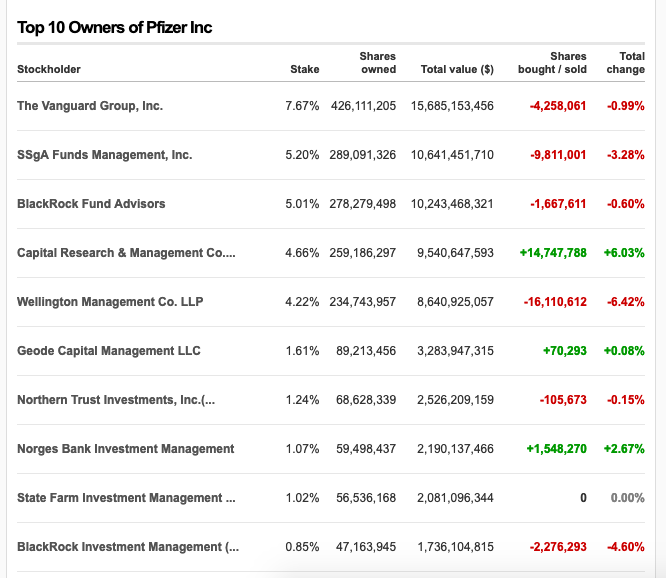The width and height of the screenshot is (666, 578).
Task: Click the 8,640,925,057 total value cell
Action: 455,302
